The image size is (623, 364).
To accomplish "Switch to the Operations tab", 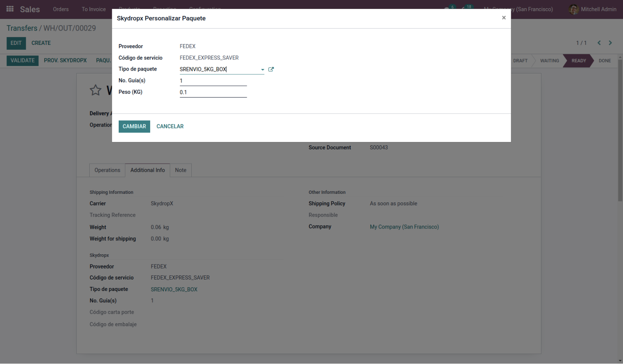I will (107, 170).
